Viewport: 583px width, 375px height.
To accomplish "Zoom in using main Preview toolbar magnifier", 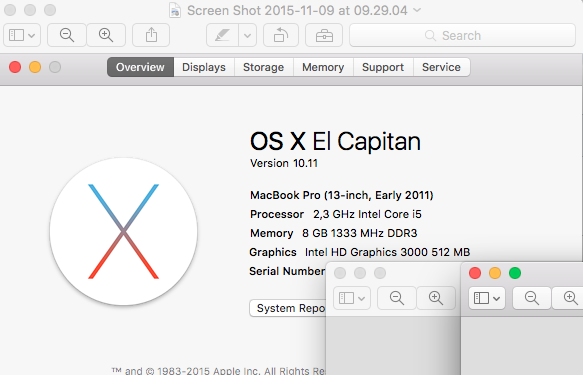I will coord(106,35).
